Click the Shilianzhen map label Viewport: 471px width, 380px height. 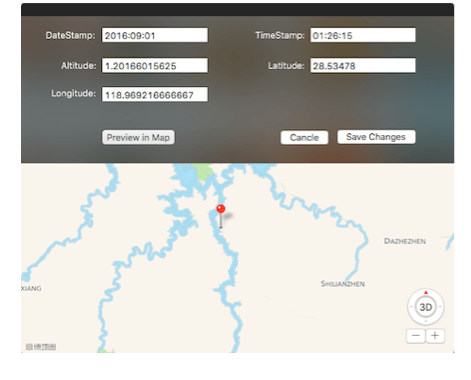[343, 284]
